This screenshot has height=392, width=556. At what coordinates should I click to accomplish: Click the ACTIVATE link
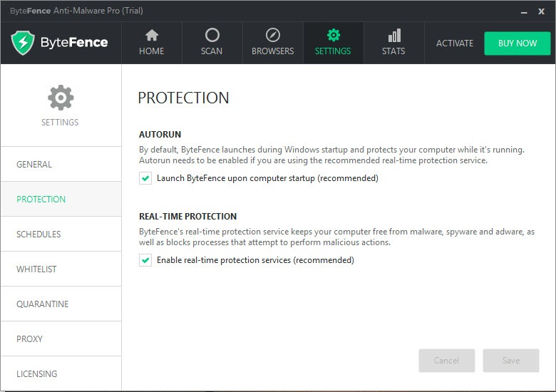(x=455, y=43)
